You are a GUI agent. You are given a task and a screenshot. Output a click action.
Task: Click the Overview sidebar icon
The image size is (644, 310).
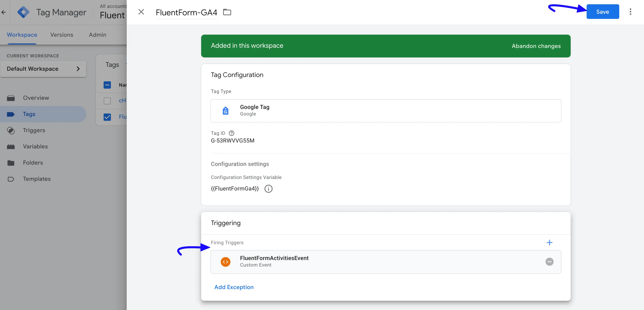pos(11,98)
